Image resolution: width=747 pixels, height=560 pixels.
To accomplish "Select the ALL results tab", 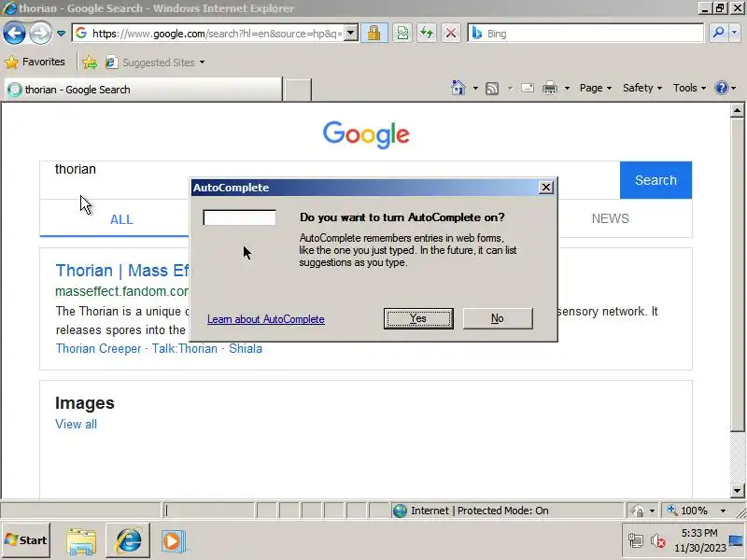I will (121, 219).
